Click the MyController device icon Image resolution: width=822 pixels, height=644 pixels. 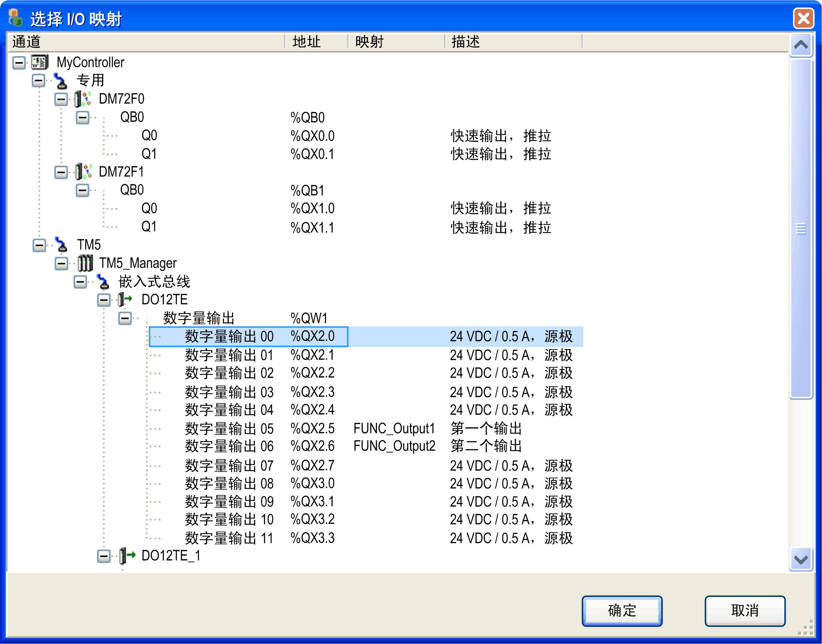(x=40, y=62)
